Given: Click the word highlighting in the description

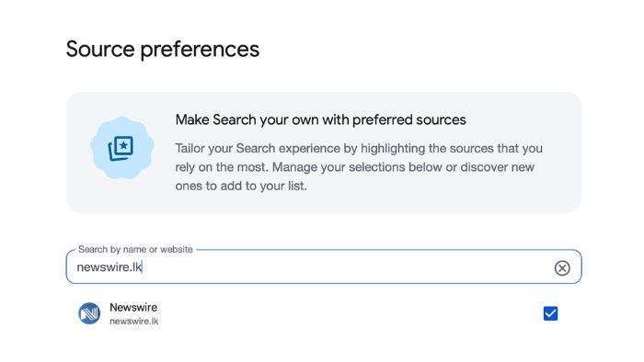Looking at the screenshot, I should (393, 149).
